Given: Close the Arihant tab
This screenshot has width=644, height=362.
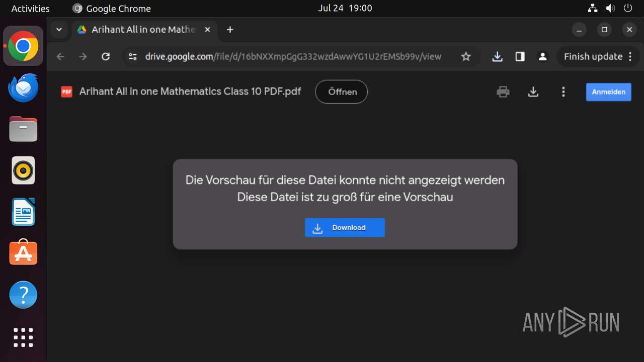Looking at the screenshot, I should pyautogui.click(x=207, y=30).
